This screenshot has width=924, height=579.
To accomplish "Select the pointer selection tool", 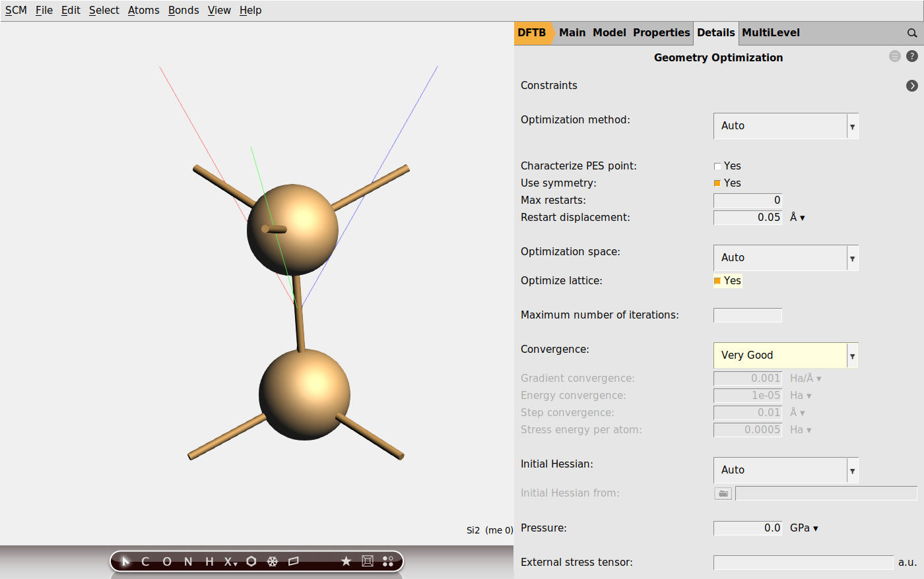I will (x=125, y=561).
